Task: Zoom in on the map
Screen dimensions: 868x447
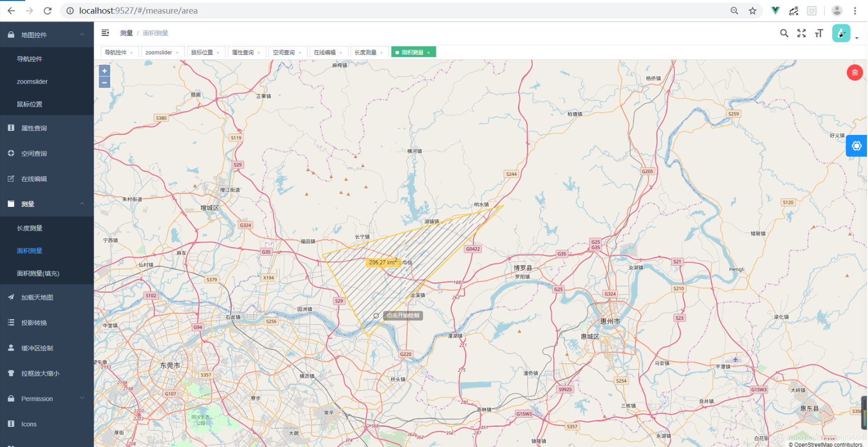Action: (x=104, y=71)
